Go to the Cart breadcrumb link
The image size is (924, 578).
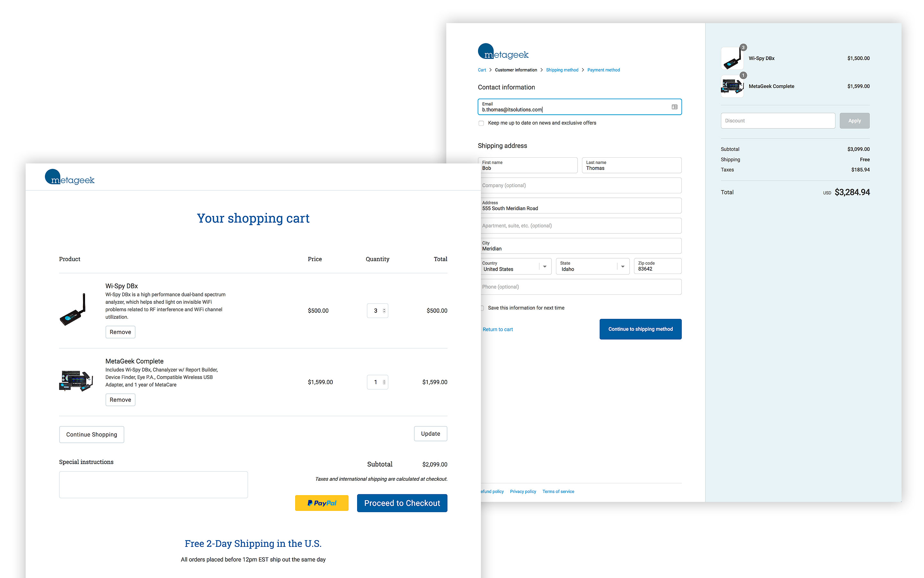pos(482,70)
